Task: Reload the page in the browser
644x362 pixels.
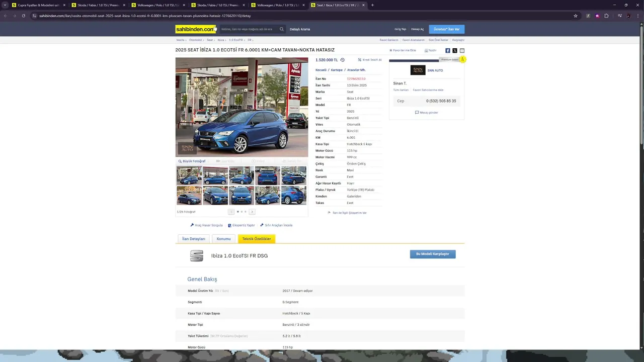Action: coord(23,16)
